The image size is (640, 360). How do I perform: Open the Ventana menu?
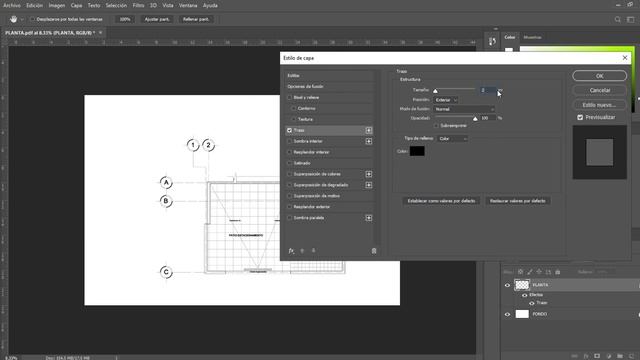point(188,5)
